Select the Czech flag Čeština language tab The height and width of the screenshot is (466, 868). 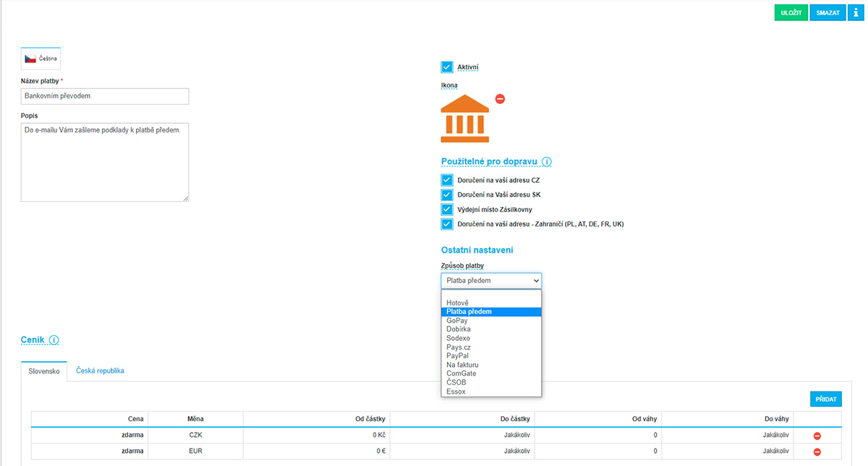41,58
